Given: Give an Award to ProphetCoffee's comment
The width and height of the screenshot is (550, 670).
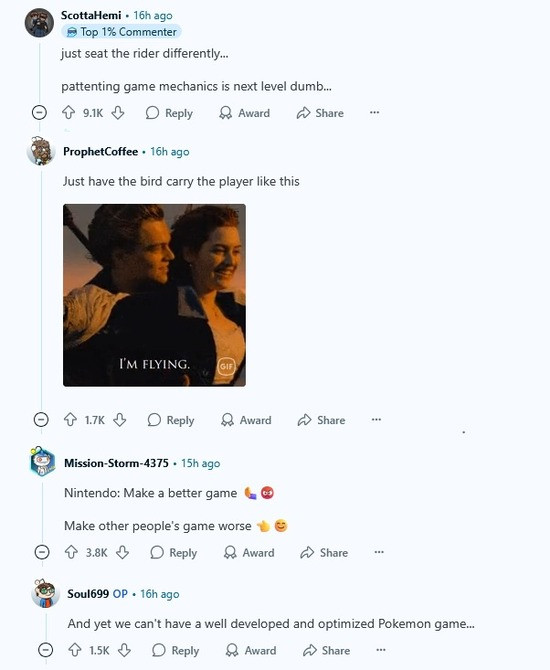Looking at the screenshot, I should 246,420.
